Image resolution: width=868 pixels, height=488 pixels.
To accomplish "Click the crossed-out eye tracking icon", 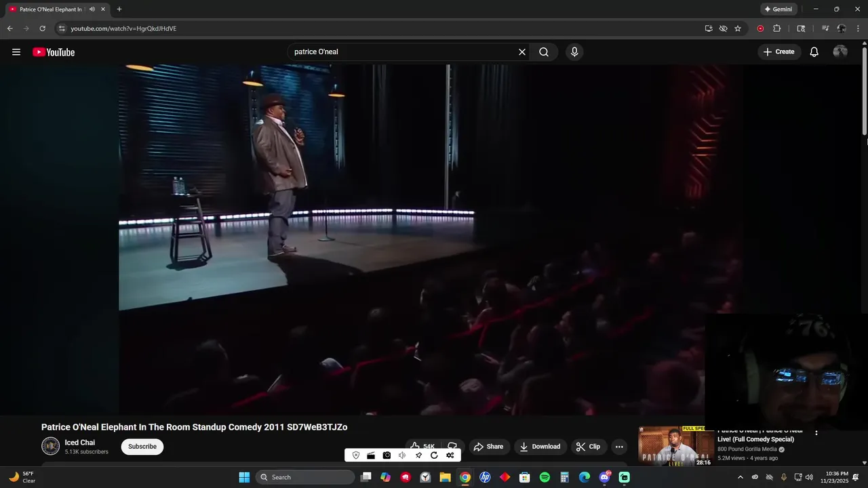I will [723, 28].
